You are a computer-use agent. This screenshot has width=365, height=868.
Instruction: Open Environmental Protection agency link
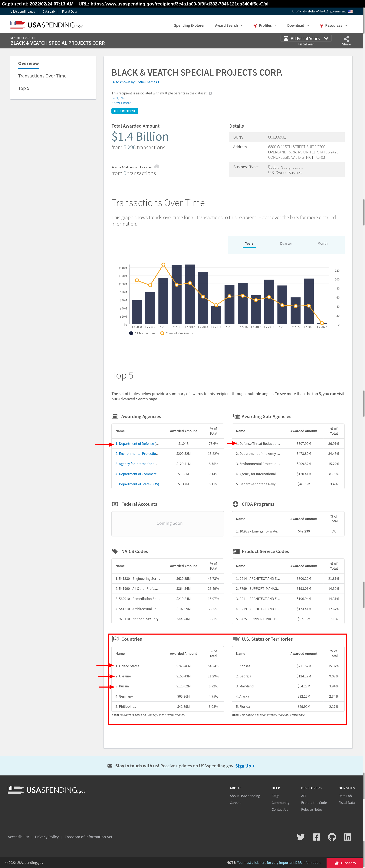pyautogui.click(x=137, y=454)
